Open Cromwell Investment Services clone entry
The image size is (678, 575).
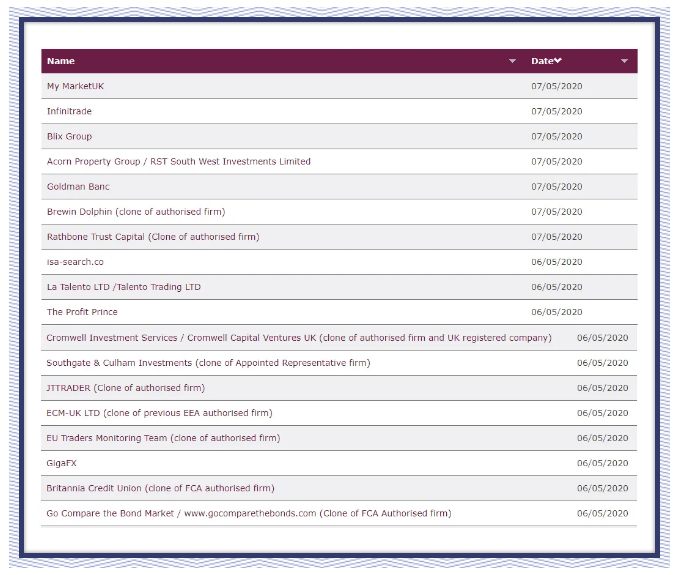[x=299, y=338]
